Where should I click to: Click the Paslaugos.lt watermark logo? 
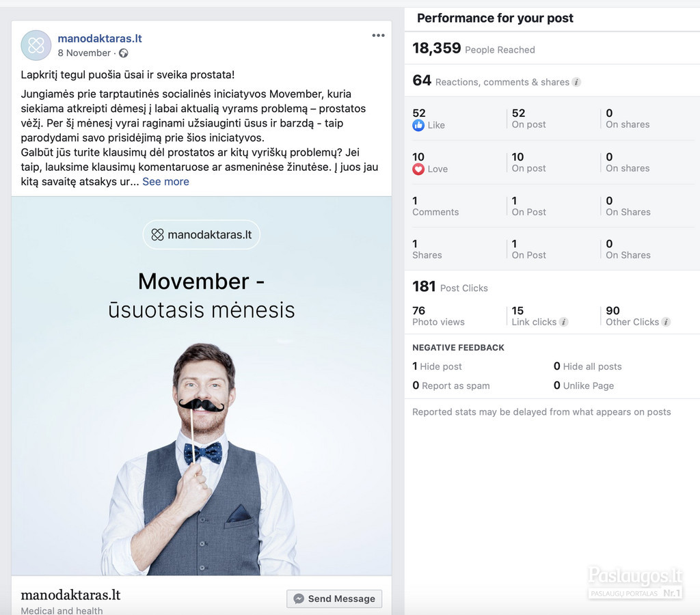tap(635, 582)
